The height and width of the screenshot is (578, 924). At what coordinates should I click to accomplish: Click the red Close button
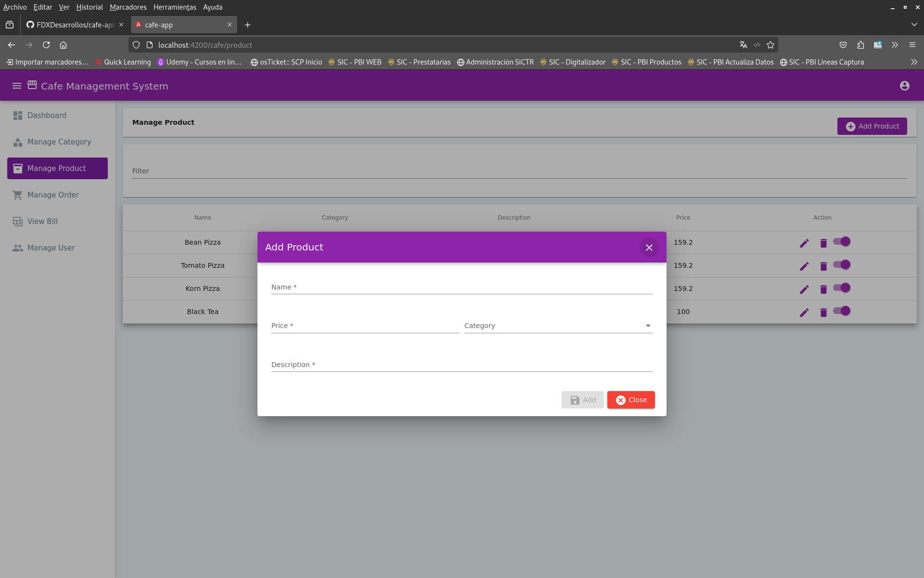pyautogui.click(x=631, y=400)
